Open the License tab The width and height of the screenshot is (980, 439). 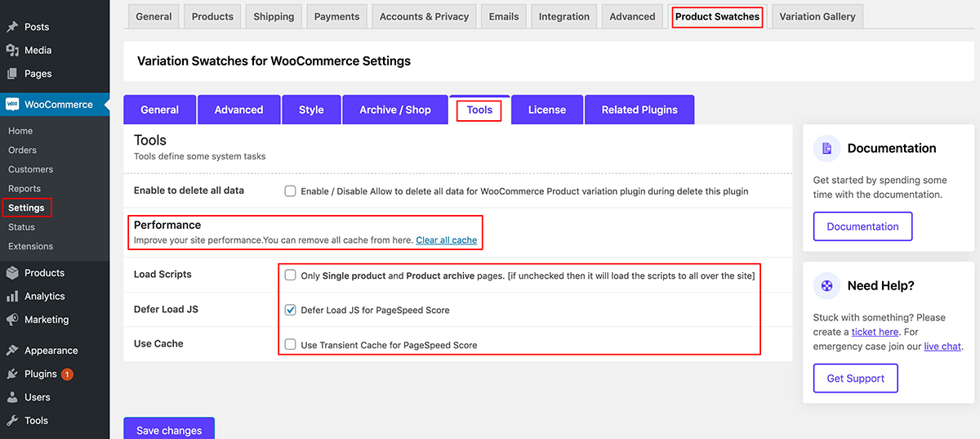(547, 110)
